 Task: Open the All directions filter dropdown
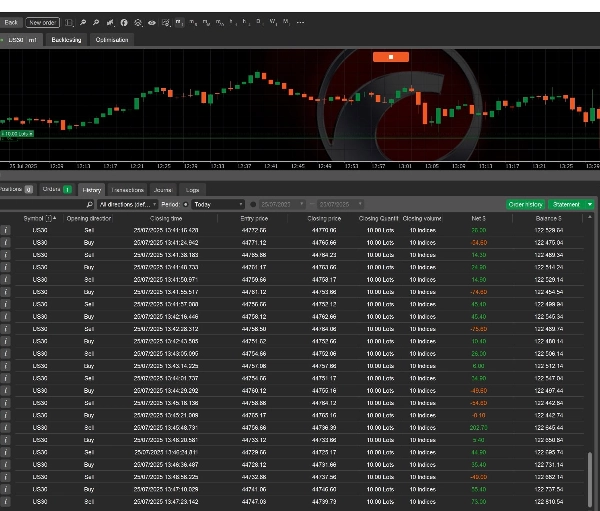coord(129,204)
